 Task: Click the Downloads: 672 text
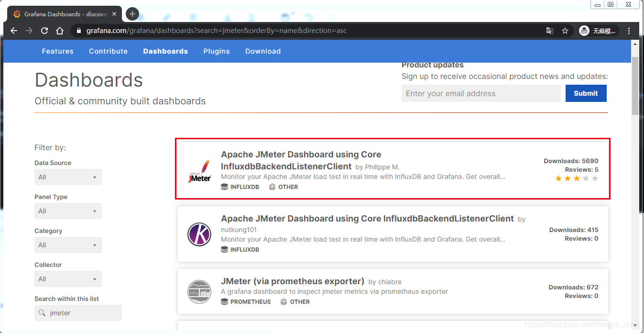point(573,287)
